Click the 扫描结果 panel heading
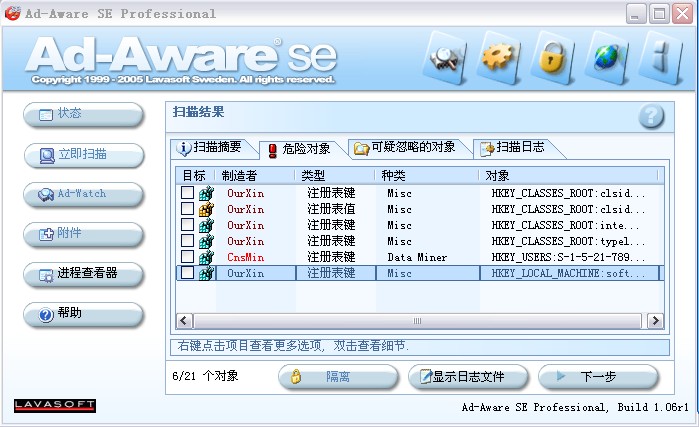Viewport: 699px width, 427px height. 198,111
